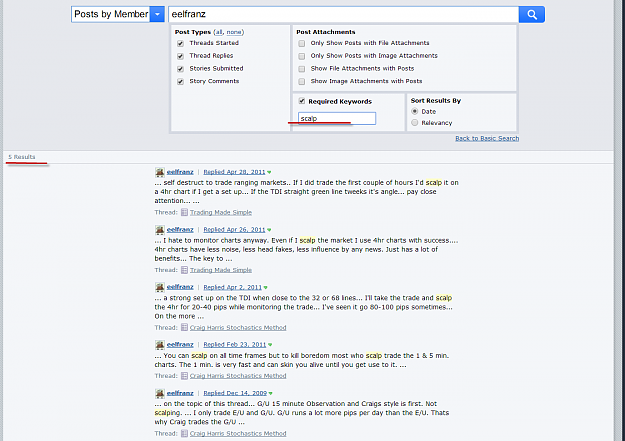
Task: Open the Posts by Member dropdown arrow
Action: [157, 14]
